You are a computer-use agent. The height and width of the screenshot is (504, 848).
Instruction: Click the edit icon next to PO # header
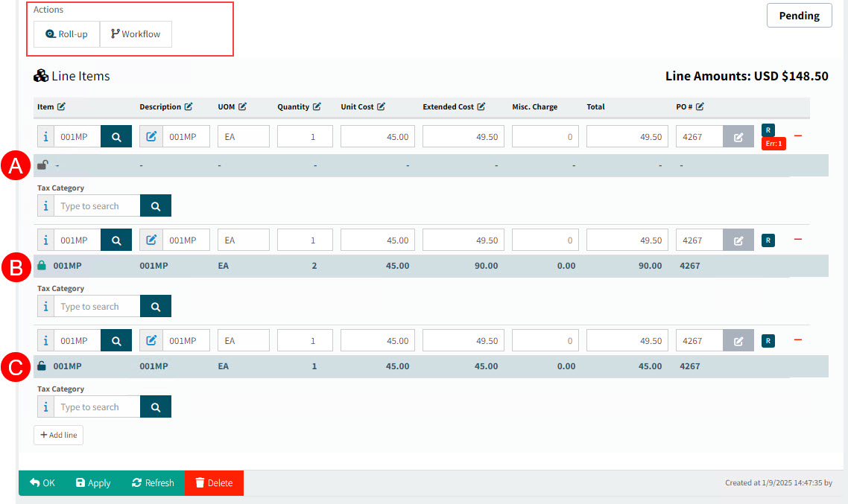700,107
